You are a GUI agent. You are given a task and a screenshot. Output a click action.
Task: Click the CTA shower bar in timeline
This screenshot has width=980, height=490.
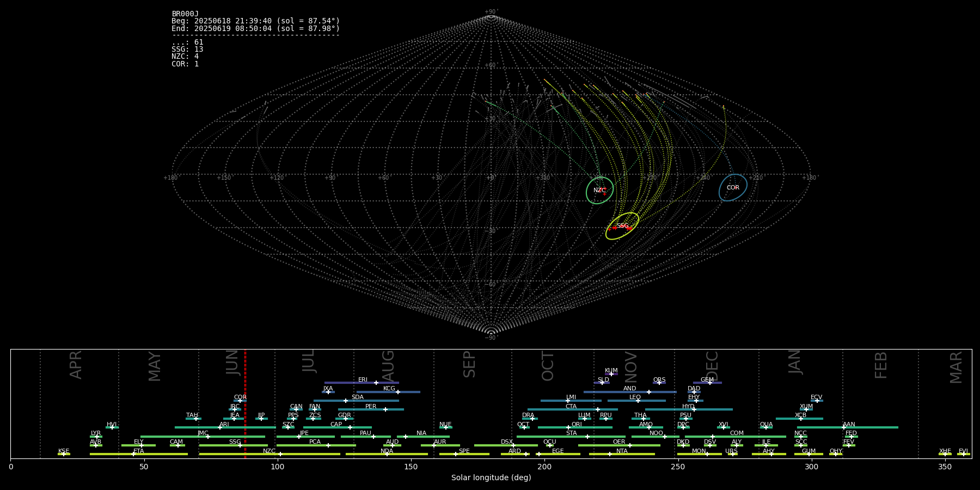click(x=573, y=409)
